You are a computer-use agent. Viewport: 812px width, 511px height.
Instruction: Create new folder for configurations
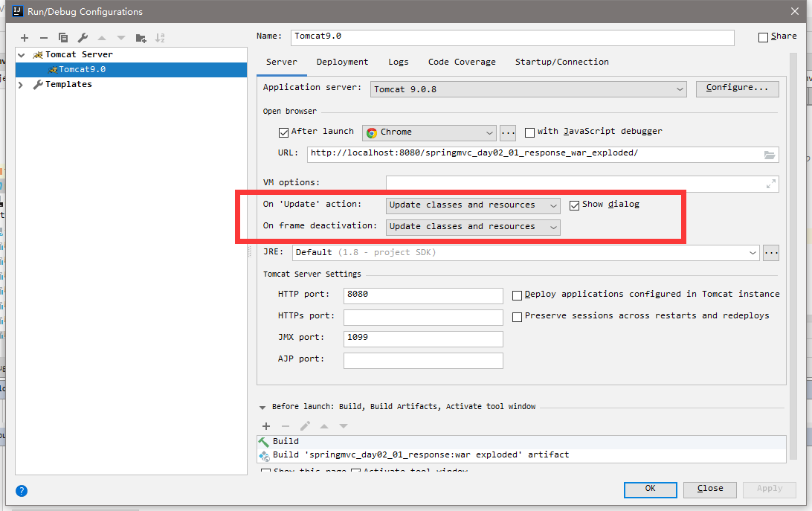[x=141, y=38]
